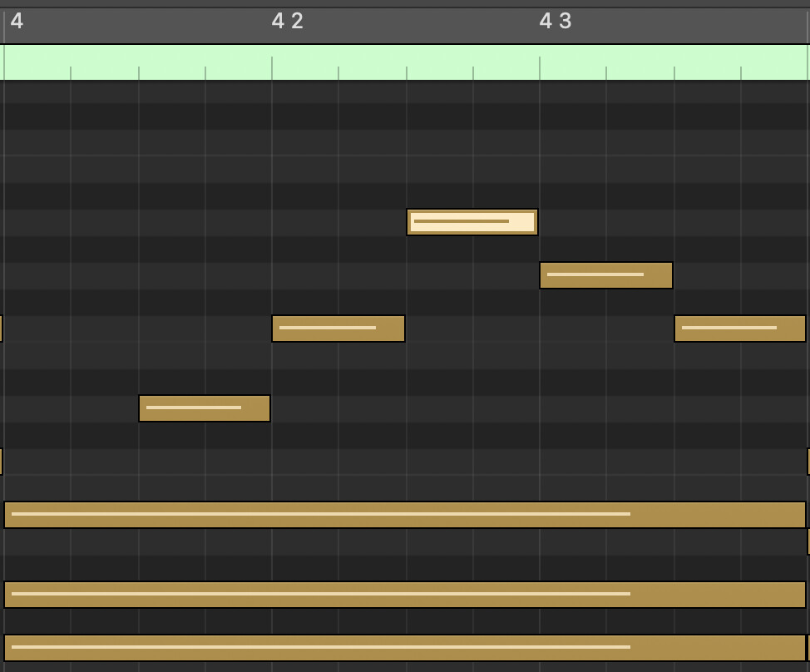Click the bar 43 marker in ruler
Screen dimensions: 810x672
coord(556,22)
